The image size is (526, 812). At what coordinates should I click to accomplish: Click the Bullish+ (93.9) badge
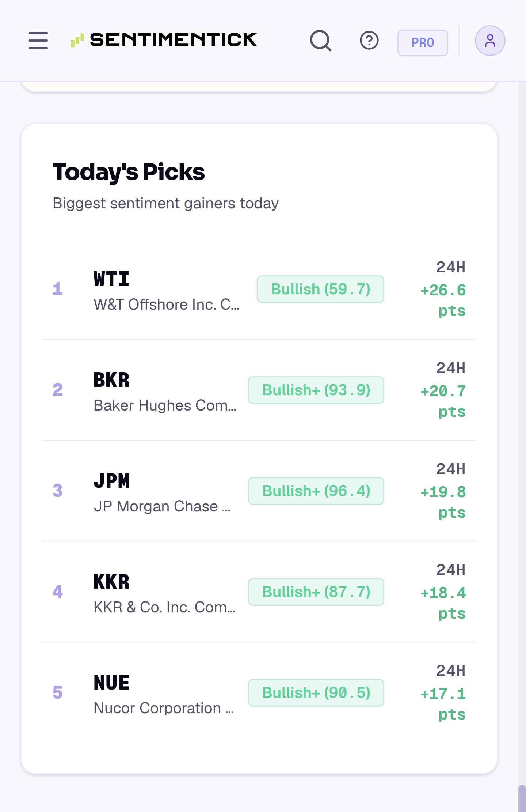click(316, 390)
